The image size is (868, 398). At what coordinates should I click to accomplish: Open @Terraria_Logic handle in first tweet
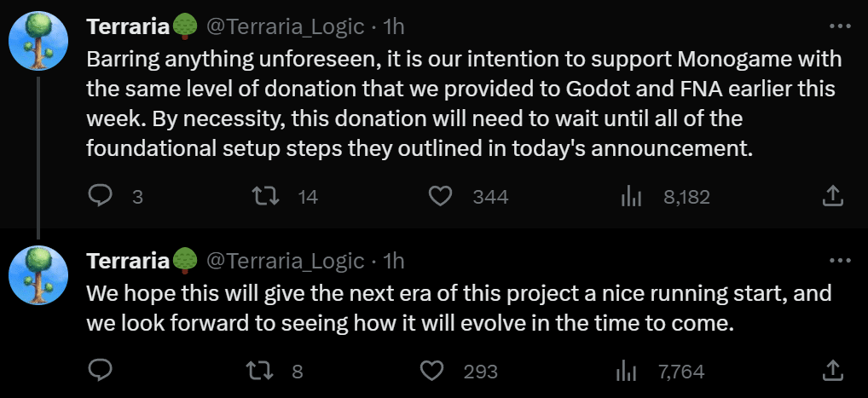coord(285,26)
